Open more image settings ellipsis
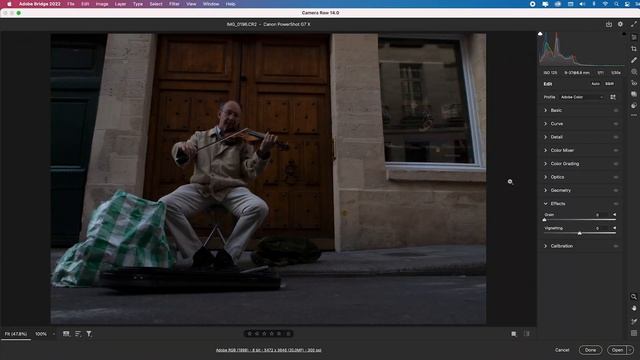The image size is (640, 360). [x=633, y=116]
